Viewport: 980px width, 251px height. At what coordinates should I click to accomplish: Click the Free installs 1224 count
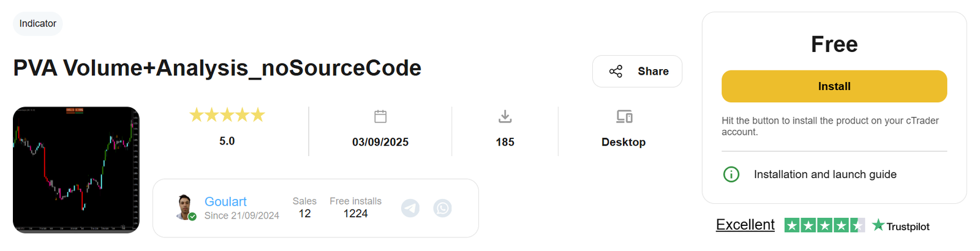[355, 214]
